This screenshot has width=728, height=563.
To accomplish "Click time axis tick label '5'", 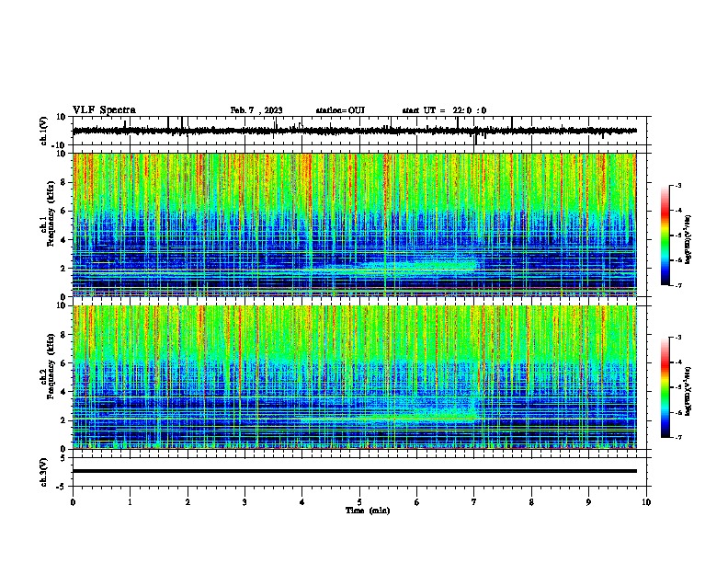I will click(359, 502).
